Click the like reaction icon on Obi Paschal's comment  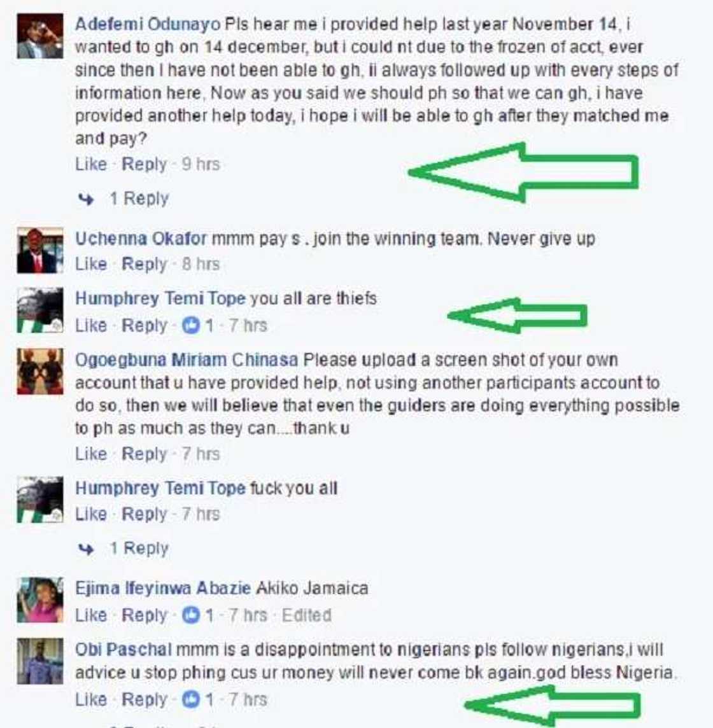click(x=190, y=699)
